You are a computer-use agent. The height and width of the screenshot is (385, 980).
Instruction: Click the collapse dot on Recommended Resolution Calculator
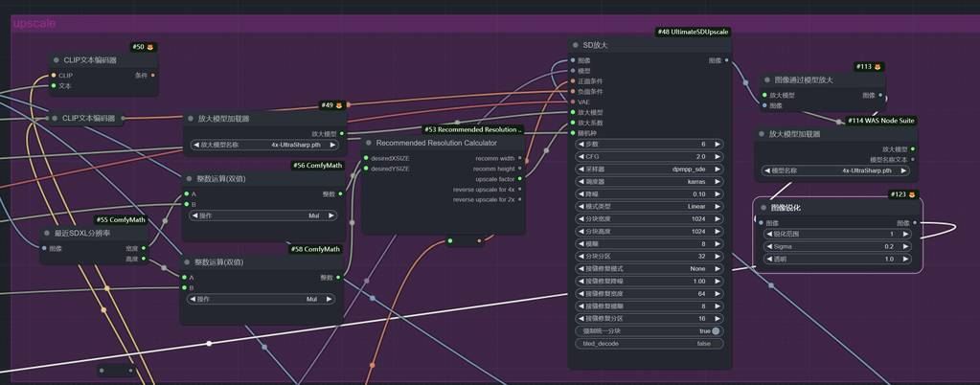point(368,143)
